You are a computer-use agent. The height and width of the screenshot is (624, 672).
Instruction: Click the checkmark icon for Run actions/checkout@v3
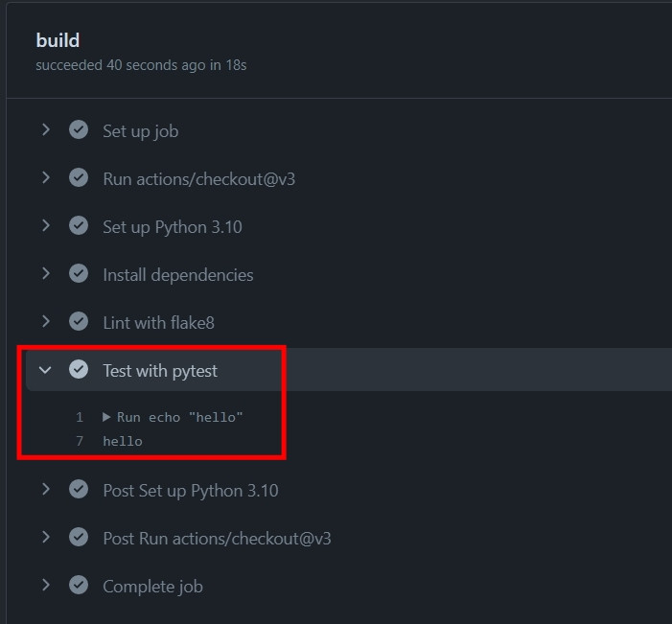pyautogui.click(x=79, y=178)
